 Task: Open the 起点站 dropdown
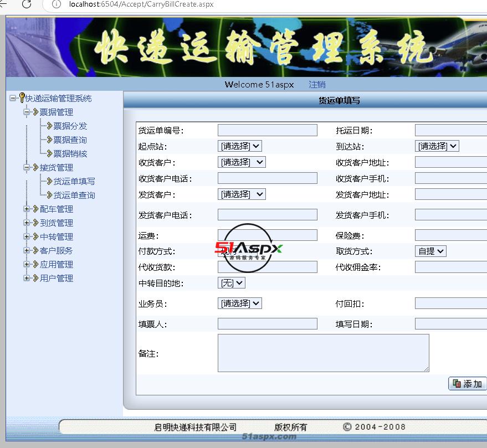pyautogui.click(x=240, y=146)
